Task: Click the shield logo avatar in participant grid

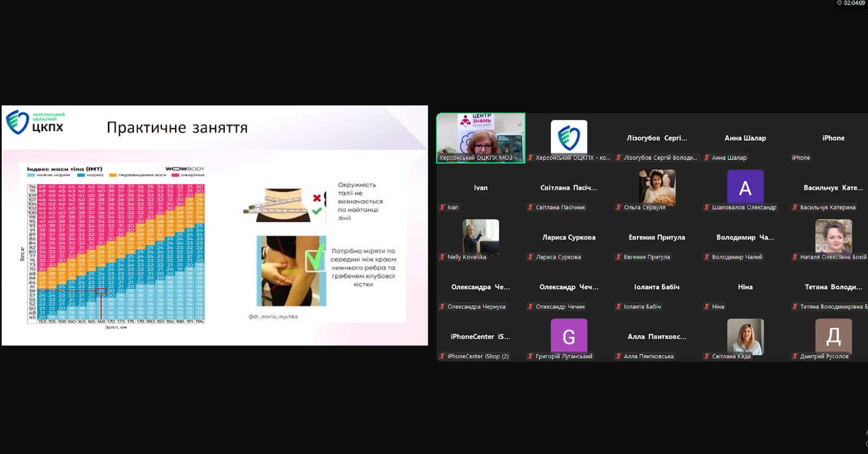Action: pos(568,137)
